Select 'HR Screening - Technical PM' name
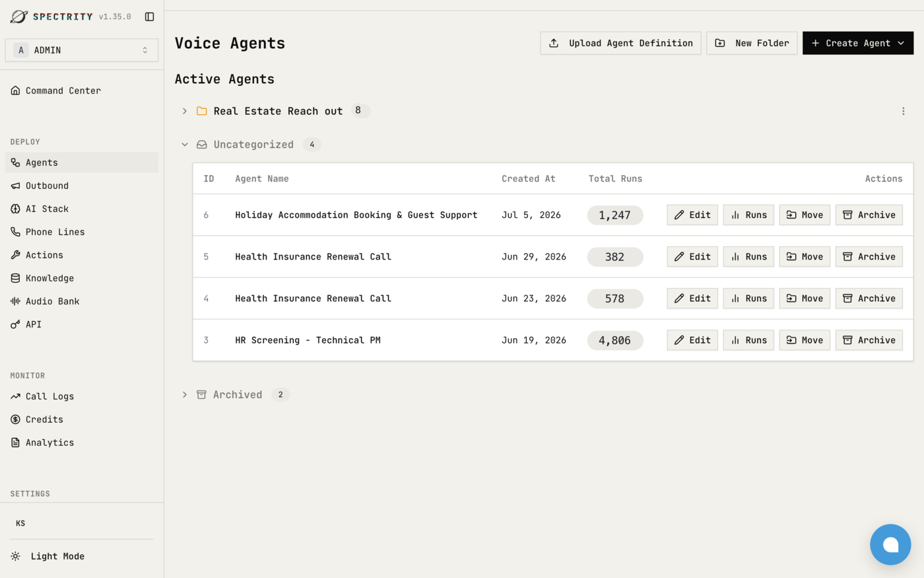The height and width of the screenshot is (578, 924). 308,340
